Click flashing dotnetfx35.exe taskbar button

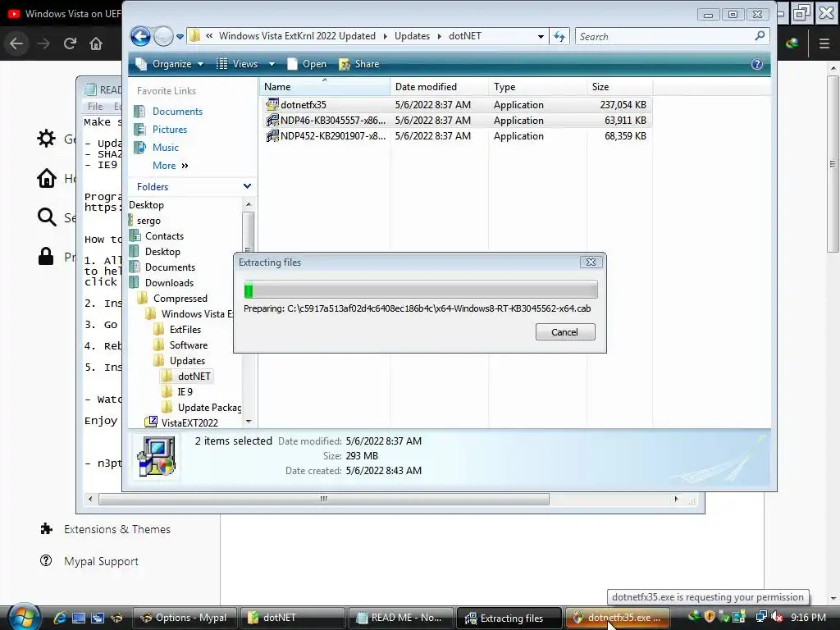(617, 618)
